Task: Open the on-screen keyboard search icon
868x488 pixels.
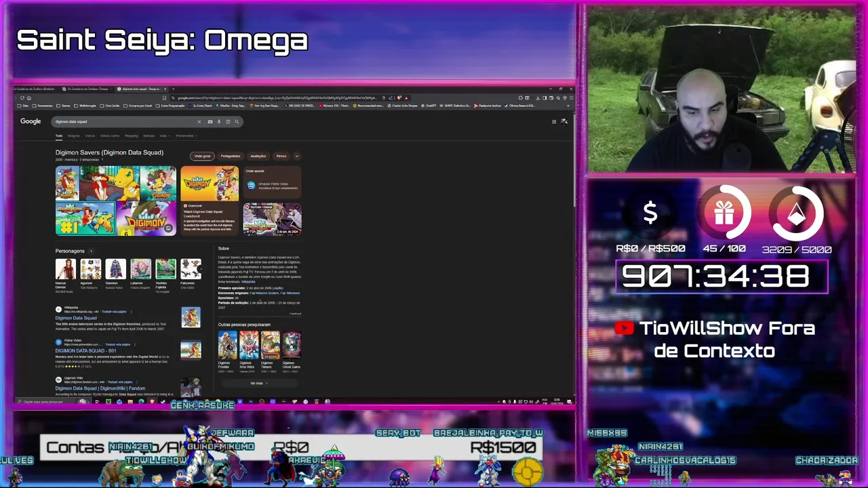Action: pyautogui.click(x=210, y=122)
